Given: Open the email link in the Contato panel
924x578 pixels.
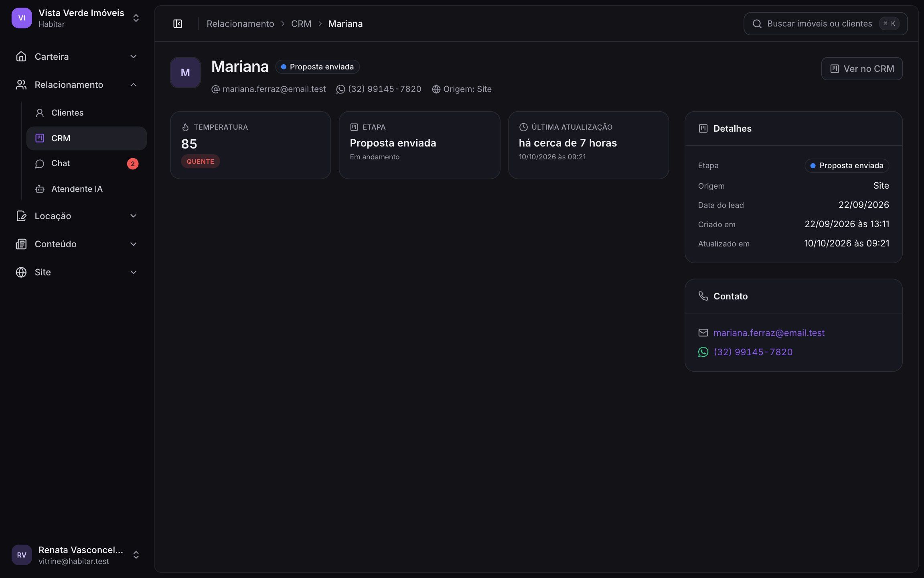Looking at the screenshot, I should 769,333.
